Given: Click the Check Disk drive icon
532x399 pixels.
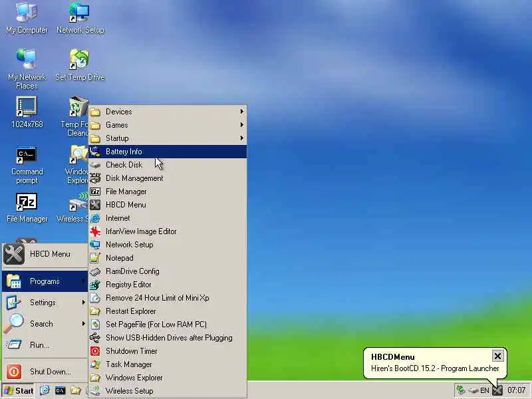Looking at the screenshot, I should click(x=95, y=165).
